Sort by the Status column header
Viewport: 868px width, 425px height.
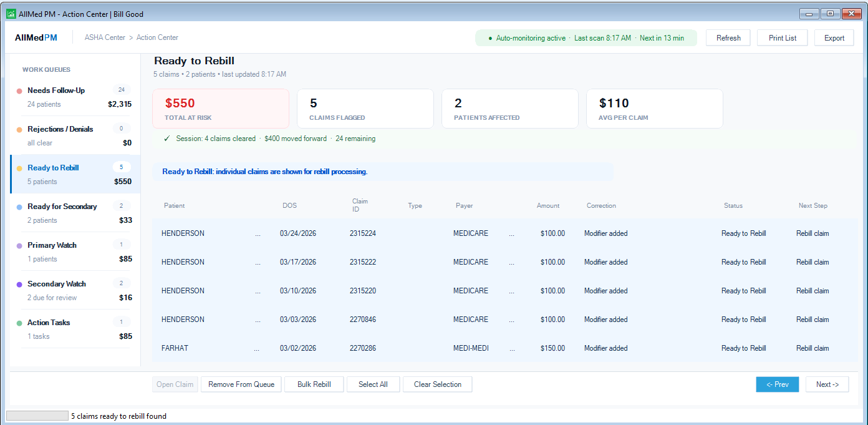(x=733, y=205)
